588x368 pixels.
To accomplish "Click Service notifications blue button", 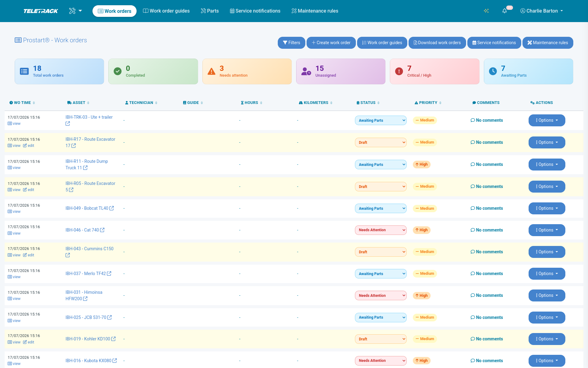I will pos(494,43).
